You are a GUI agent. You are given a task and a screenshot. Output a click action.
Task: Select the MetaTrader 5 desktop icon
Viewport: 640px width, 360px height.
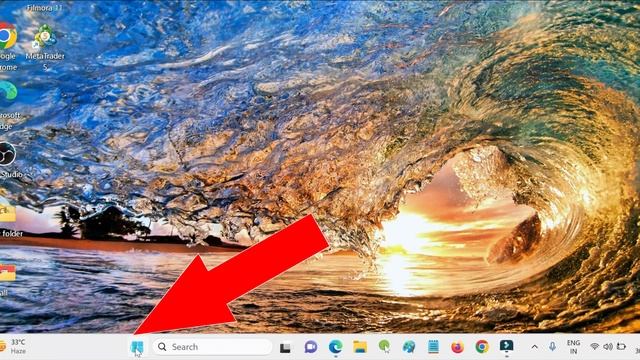45,47
